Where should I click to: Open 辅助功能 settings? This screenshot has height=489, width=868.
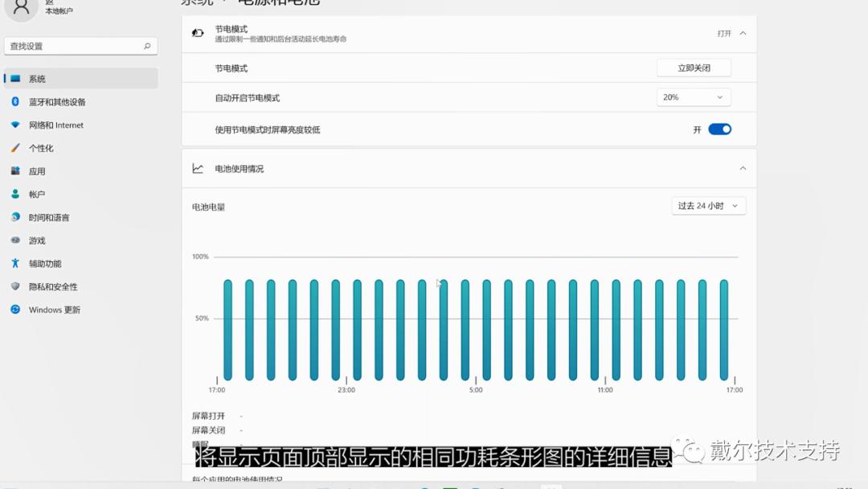coord(50,263)
